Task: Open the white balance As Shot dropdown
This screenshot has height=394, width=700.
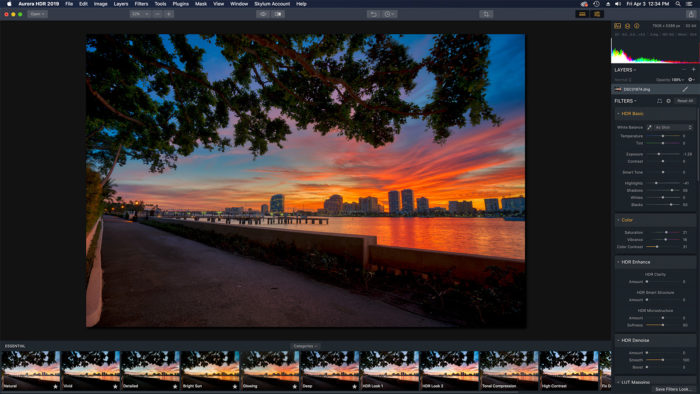Action: point(673,128)
